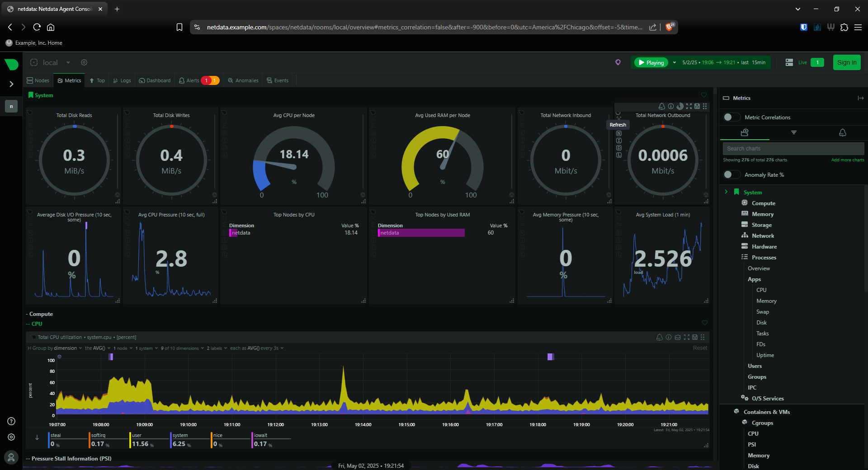Viewport: 868px width, 470px height.
Task: Open help question mark icon in left sidebar
Action: coord(11,421)
